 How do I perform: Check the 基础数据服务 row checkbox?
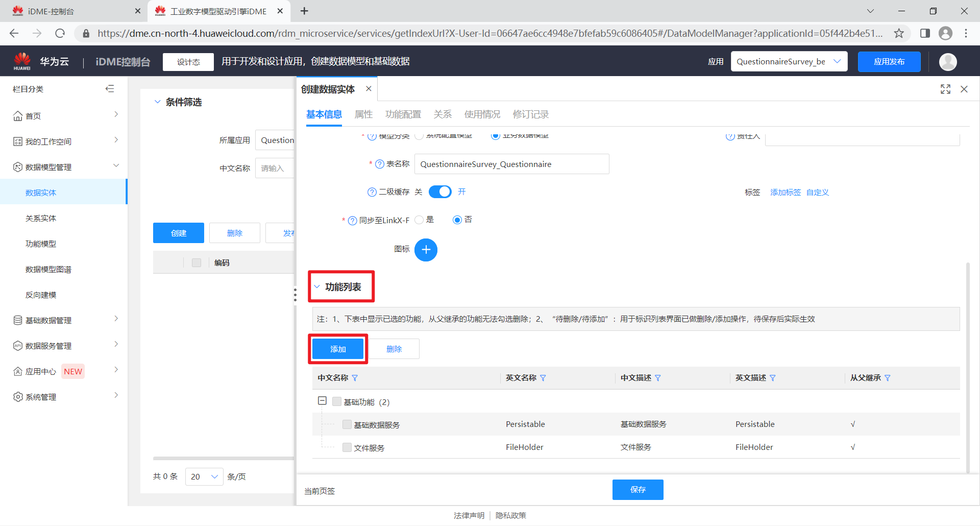coord(347,424)
